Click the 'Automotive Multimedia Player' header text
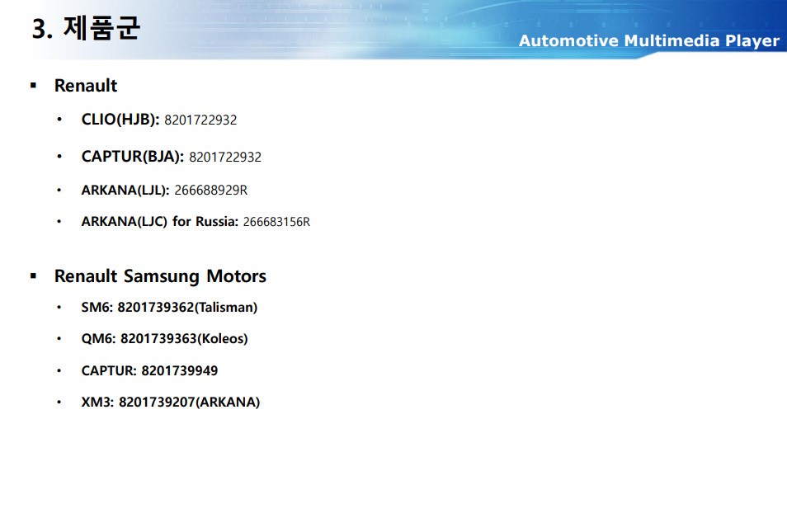 pyautogui.click(x=649, y=40)
